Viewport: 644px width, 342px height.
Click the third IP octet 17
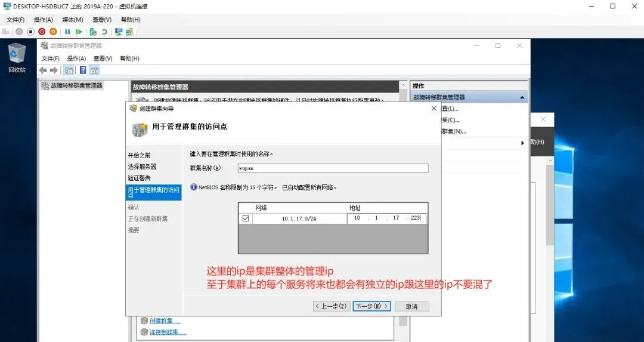coord(396,218)
